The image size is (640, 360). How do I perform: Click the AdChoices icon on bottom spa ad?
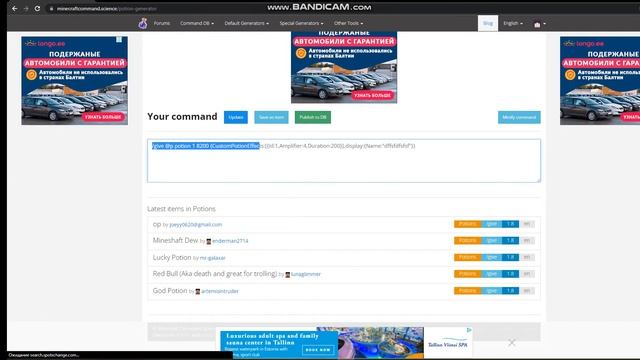469,330
